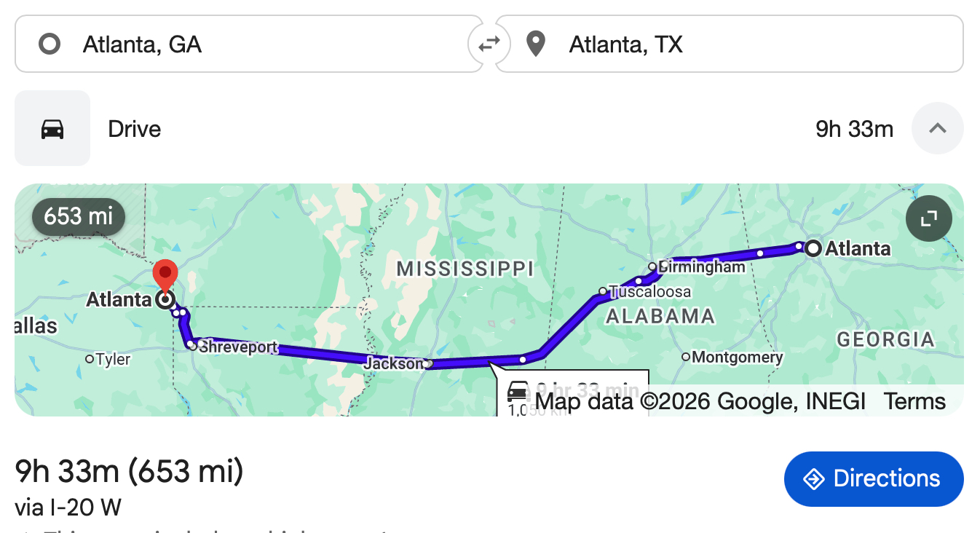This screenshot has width=980, height=533.
Task: Swap origin and destination locations
Action: click(489, 44)
